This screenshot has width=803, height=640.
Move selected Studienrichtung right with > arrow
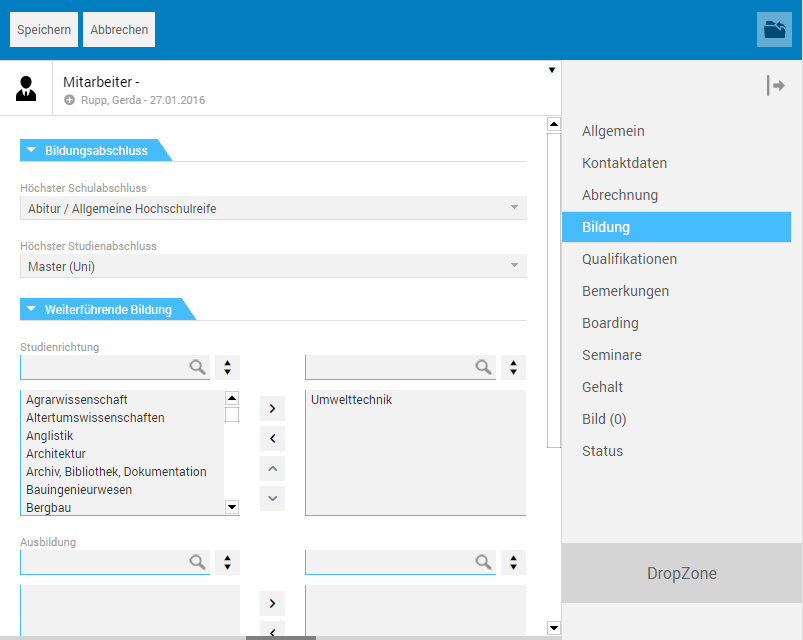272,408
